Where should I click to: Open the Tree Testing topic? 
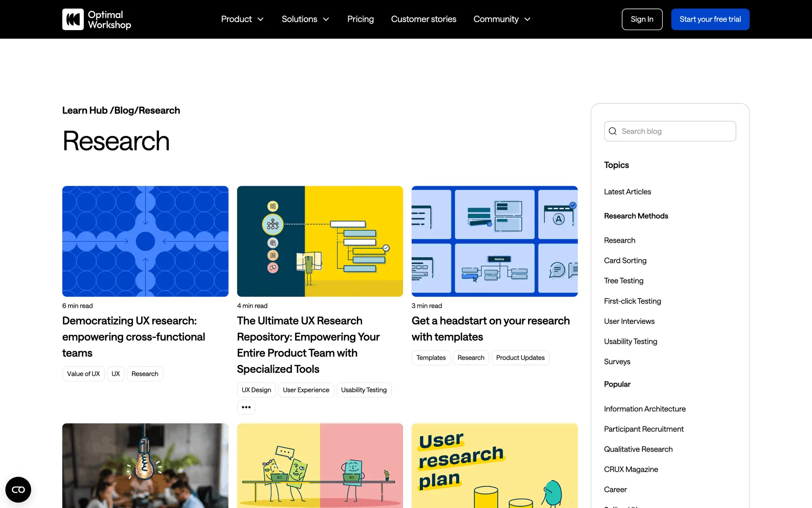623,281
